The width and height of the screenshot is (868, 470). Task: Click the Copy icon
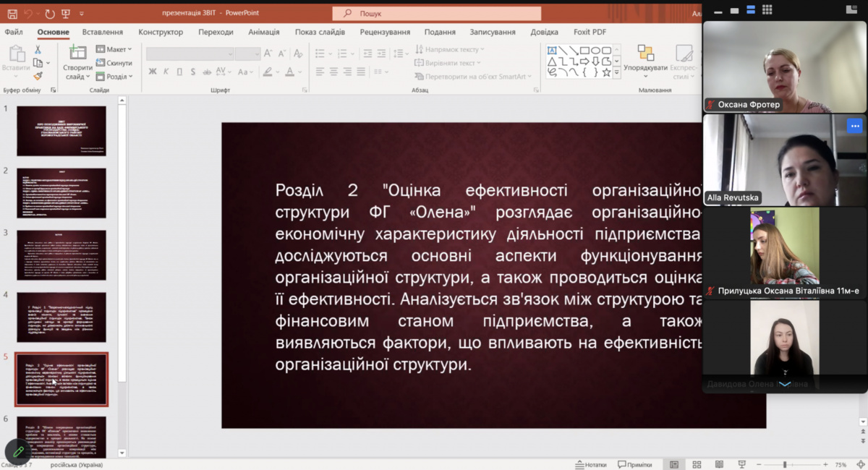(x=38, y=63)
